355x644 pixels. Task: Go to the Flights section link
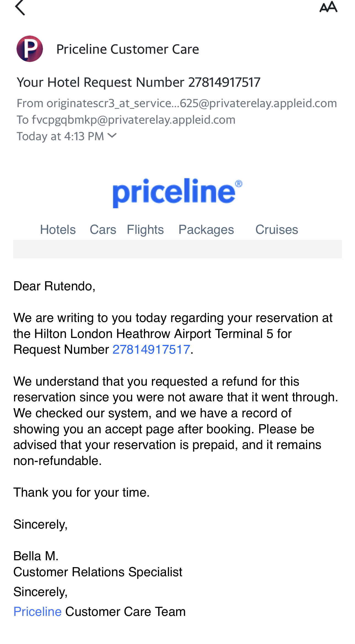click(x=145, y=229)
